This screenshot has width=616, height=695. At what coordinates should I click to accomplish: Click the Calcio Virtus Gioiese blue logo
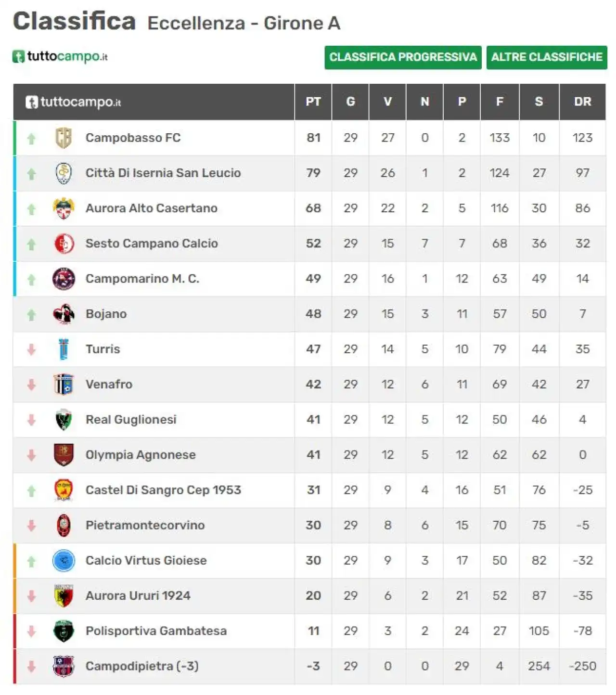click(64, 560)
